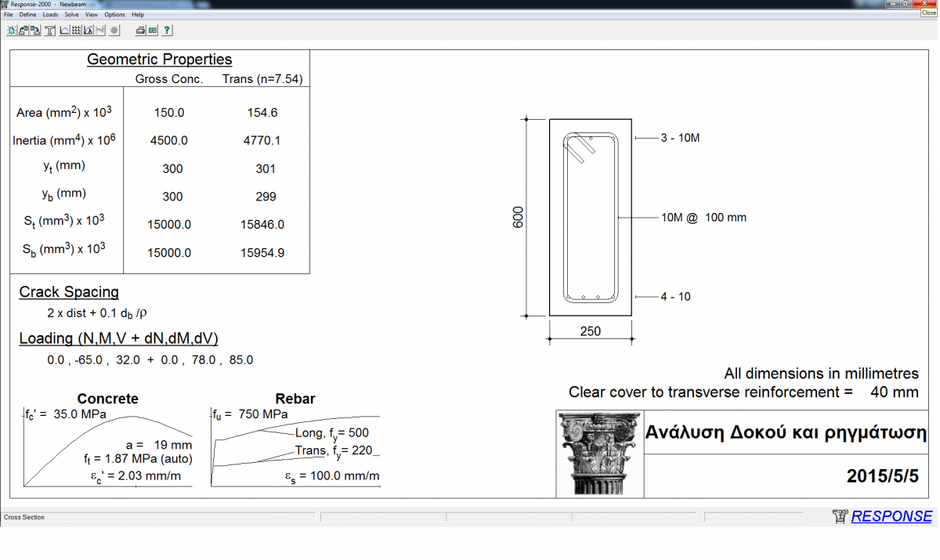Open the Define menu
This screenshot has width=940, height=560.
(28, 14)
